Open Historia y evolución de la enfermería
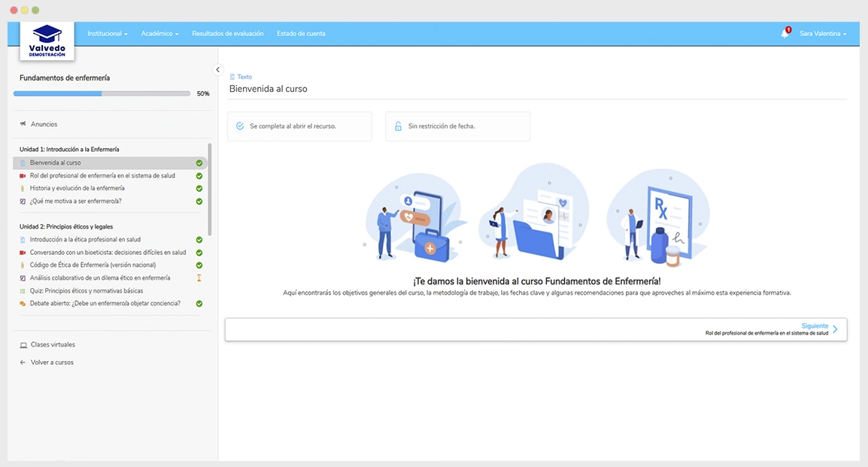 pyautogui.click(x=77, y=188)
